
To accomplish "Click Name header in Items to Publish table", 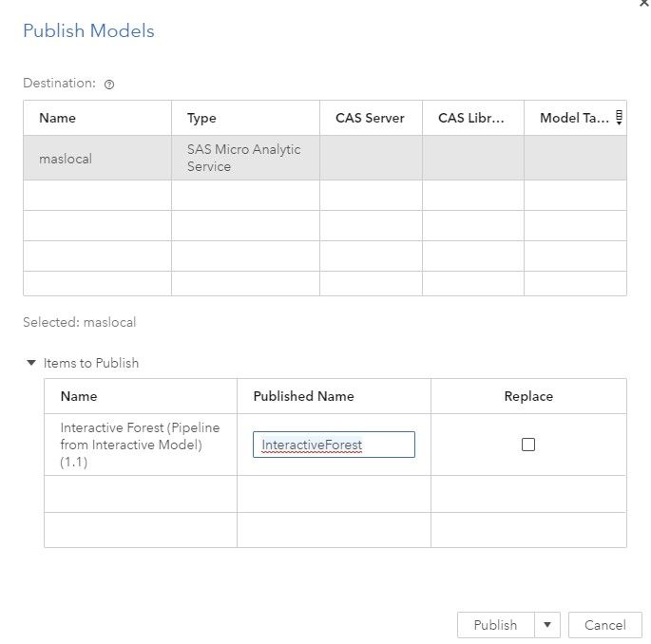I will (x=79, y=396).
